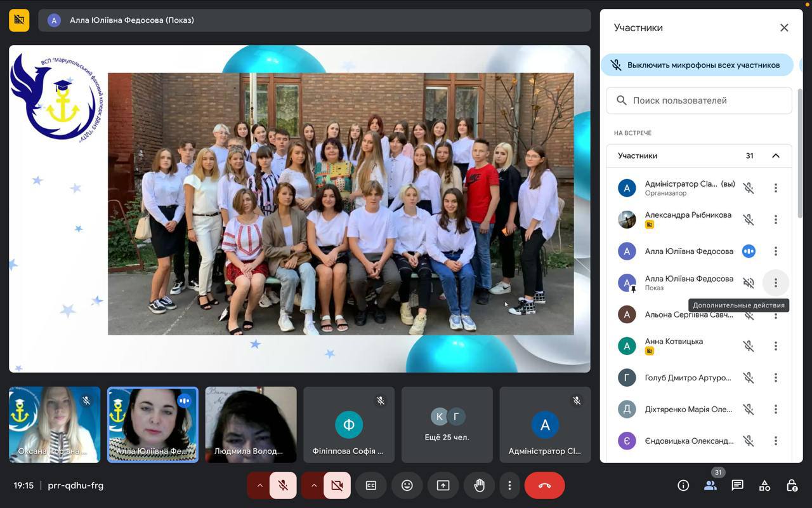Click the Поиск пользователей search field
This screenshot has height=508, width=812.
click(704, 100)
